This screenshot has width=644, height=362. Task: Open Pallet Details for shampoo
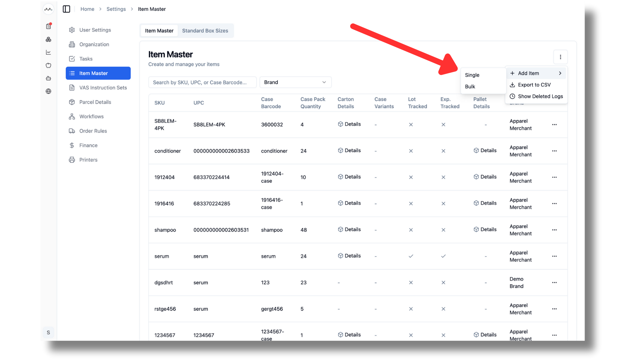pos(485,229)
